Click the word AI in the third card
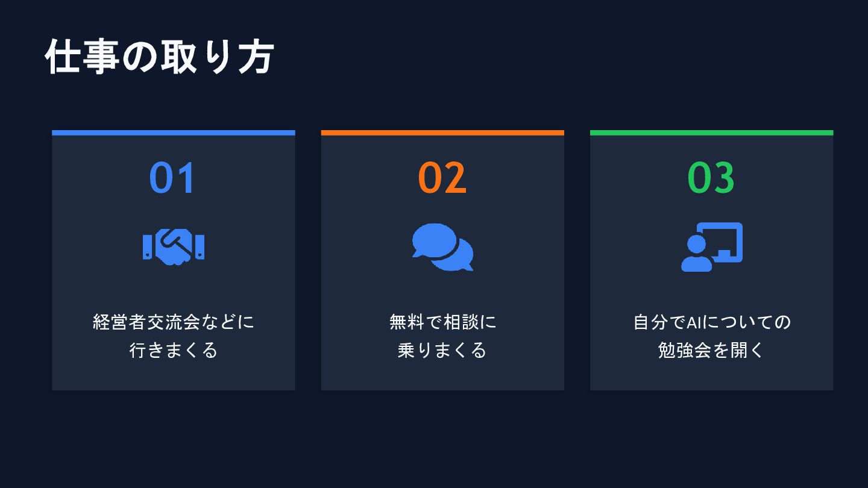 click(x=695, y=322)
